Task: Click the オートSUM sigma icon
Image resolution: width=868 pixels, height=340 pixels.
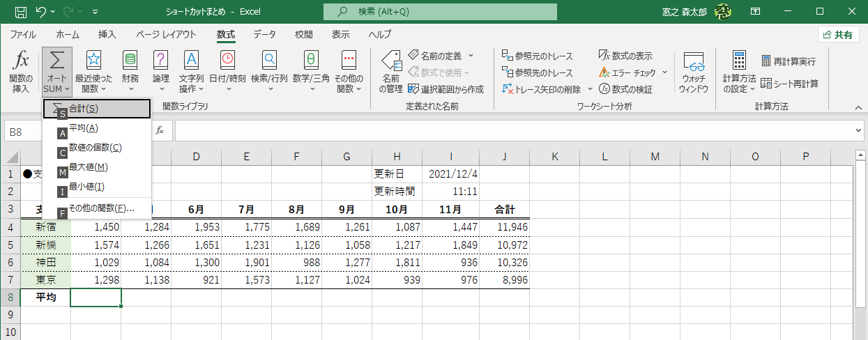Action: coord(57,60)
